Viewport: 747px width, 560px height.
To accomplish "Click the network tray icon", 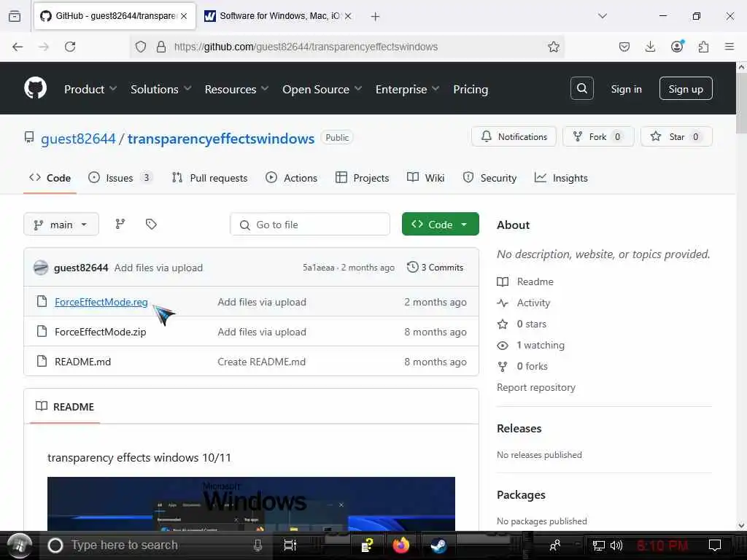I will pyautogui.click(x=598, y=545).
